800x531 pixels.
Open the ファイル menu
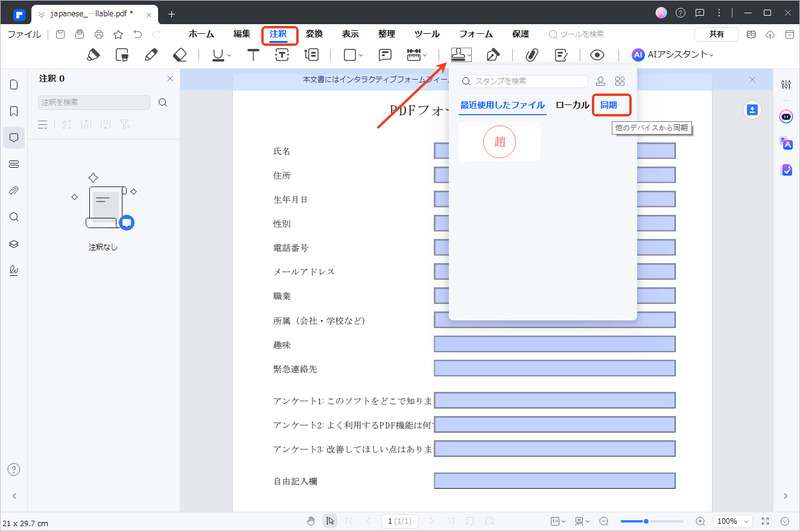pos(24,34)
